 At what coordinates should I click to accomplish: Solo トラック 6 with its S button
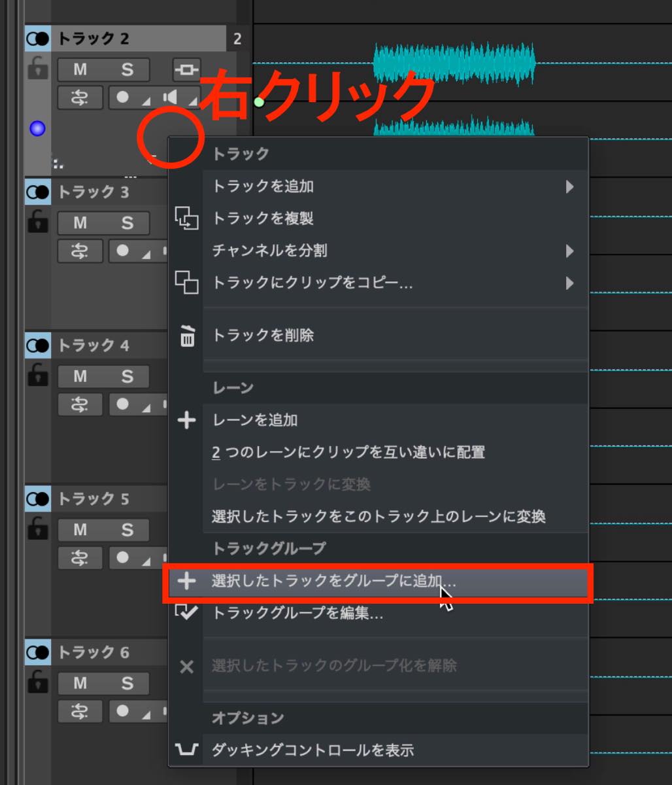(x=127, y=683)
